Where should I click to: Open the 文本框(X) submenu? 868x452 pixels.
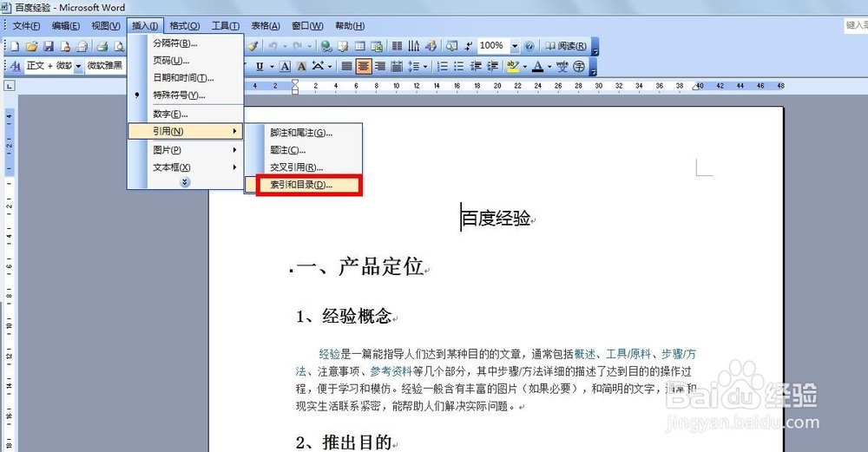186,167
